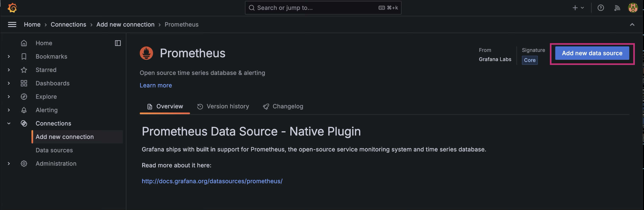Switch to the Overview tab

point(165,107)
